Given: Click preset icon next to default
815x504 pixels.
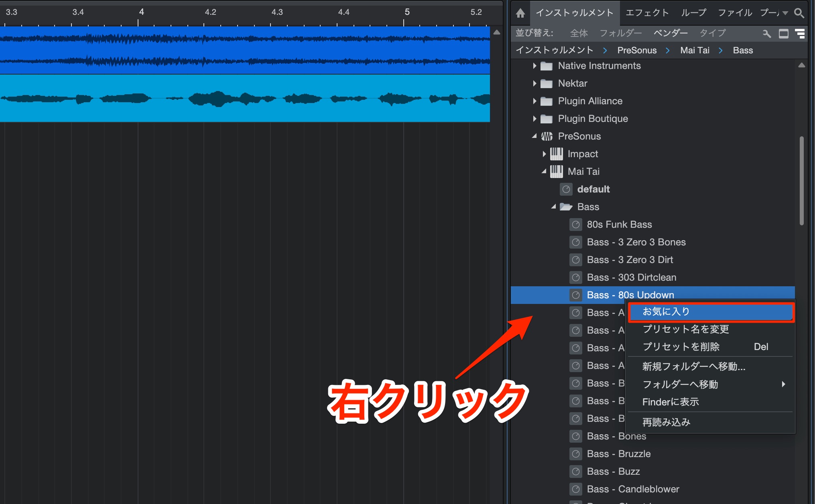Looking at the screenshot, I should click(x=566, y=189).
